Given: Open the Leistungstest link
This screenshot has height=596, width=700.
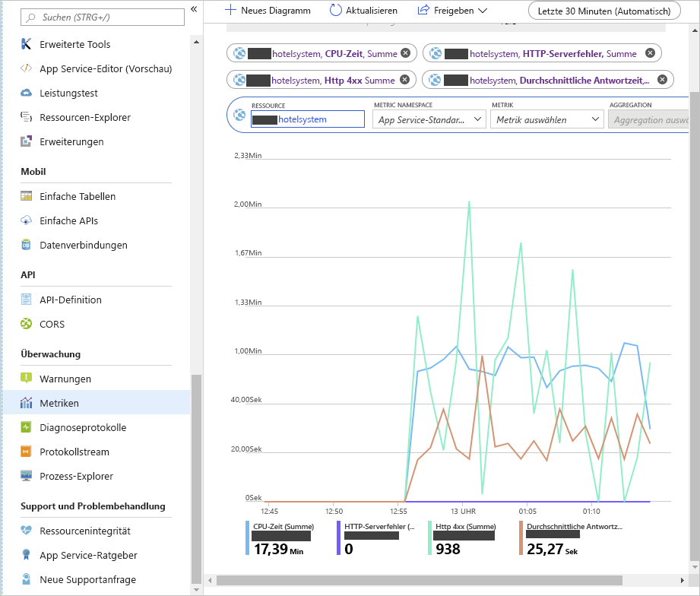Looking at the screenshot, I should (x=68, y=93).
